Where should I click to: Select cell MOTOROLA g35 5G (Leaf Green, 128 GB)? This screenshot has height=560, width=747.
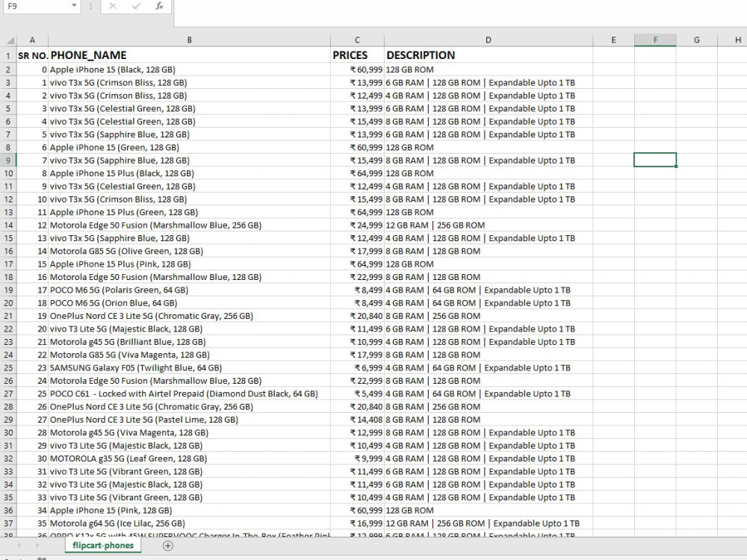(x=189, y=458)
